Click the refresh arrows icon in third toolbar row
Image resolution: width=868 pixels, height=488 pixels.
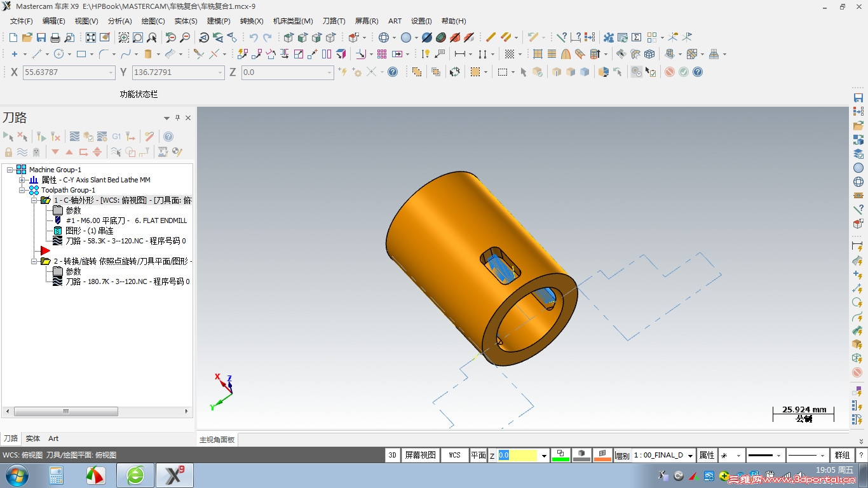coord(454,72)
